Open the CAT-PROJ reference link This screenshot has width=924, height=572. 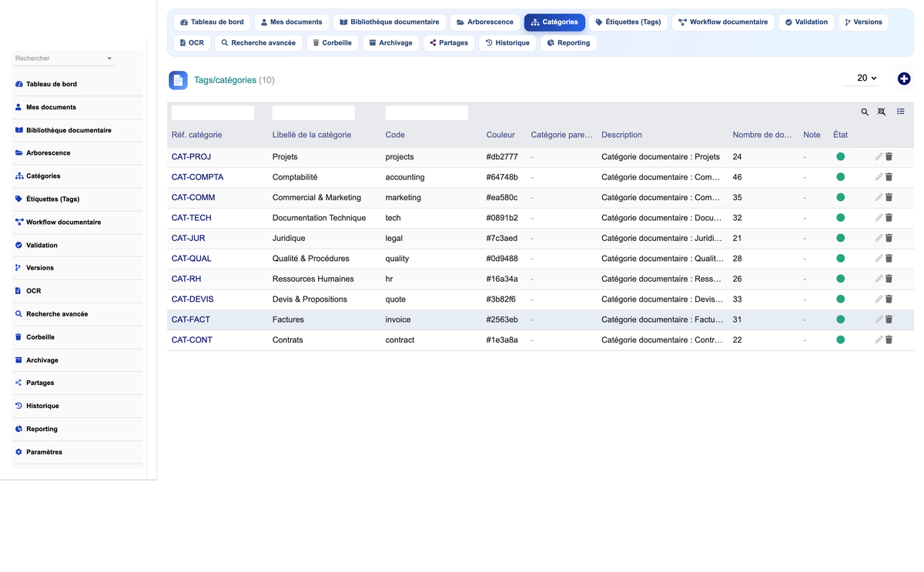coord(191,156)
